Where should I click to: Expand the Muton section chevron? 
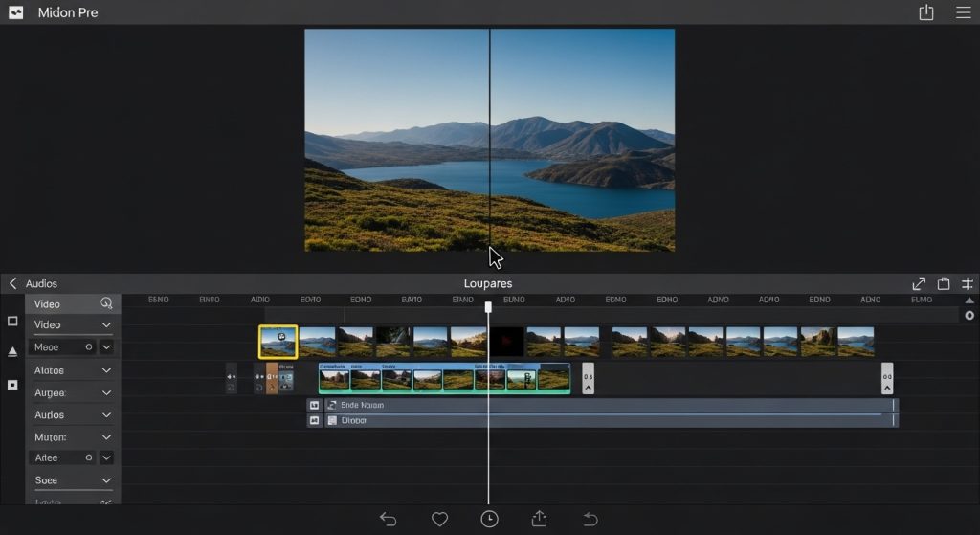coord(106,437)
